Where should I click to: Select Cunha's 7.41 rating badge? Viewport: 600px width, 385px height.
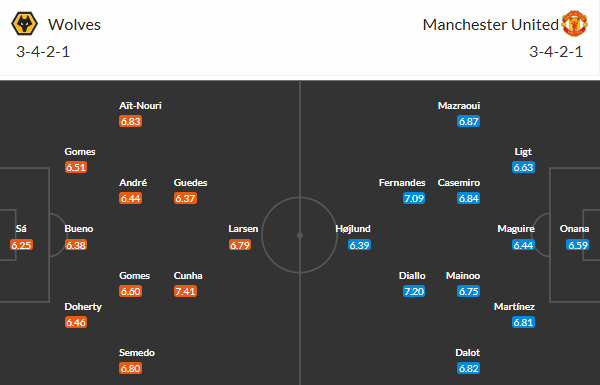[x=185, y=291]
